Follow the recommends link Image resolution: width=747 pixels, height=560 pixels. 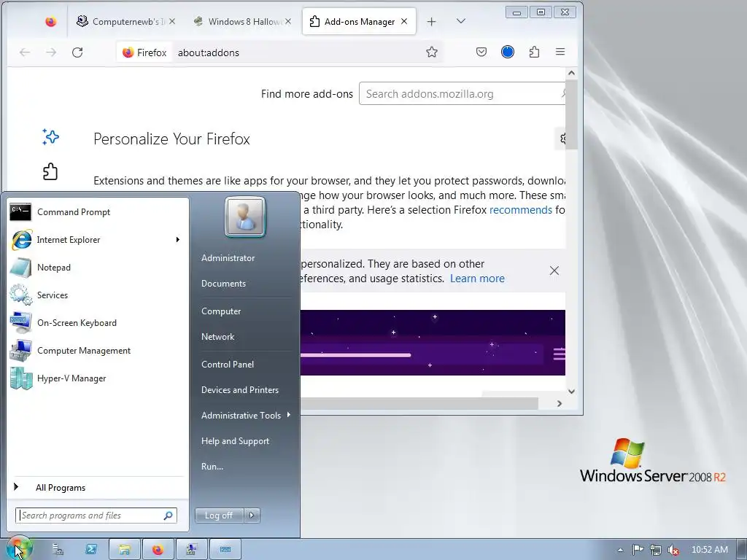click(x=521, y=210)
